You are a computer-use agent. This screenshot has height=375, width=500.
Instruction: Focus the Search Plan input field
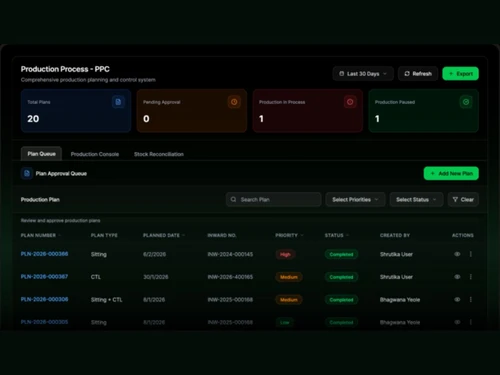(274, 199)
